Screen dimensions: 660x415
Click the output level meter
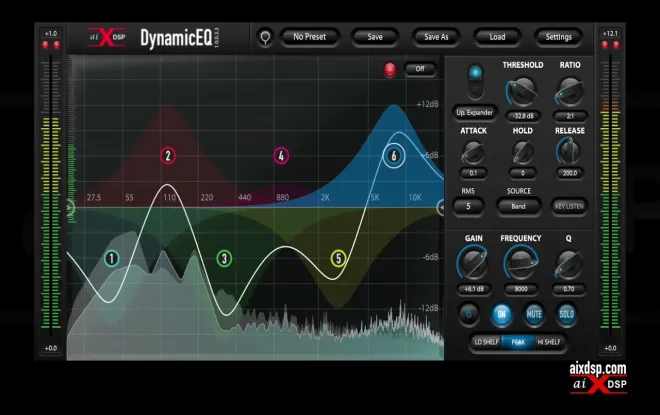point(610,194)
